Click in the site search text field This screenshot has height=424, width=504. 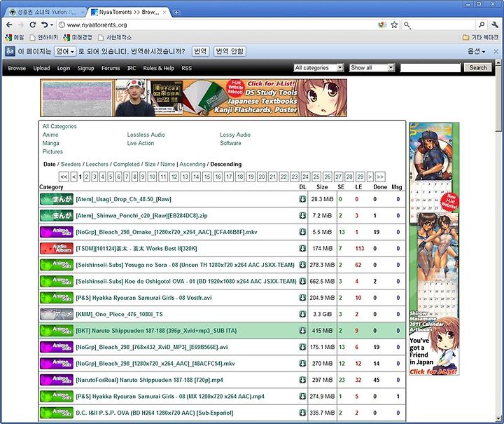[x=430, y=68]
